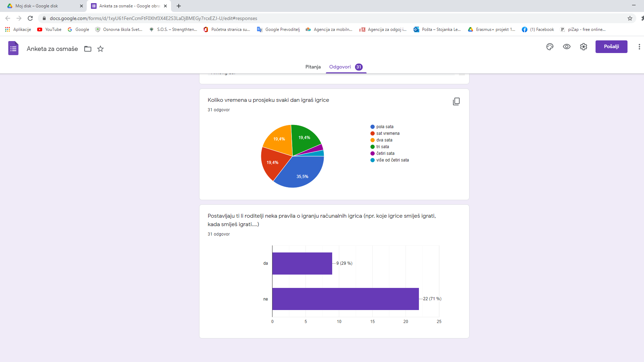The width and height of the screenshot is (644, 362).
Task: Open a new browser tab
Action: pyautogui.click(x=179, y=6)
